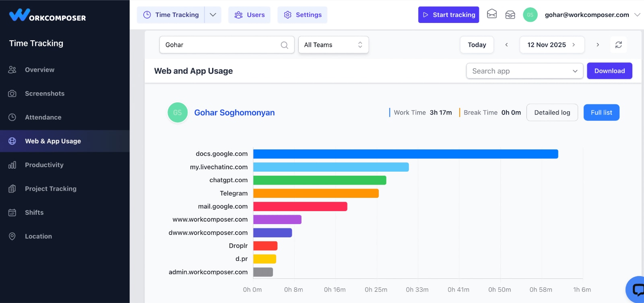Click the Detailed log button

click(x=552, y=112)
